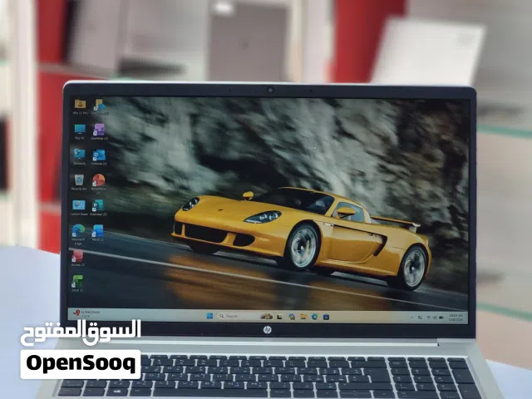Open the OneDrive shortcut on desktop
Viewport: 532px width, 399px height.
100,106
